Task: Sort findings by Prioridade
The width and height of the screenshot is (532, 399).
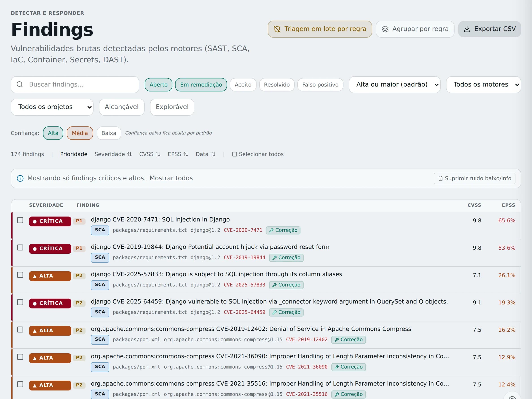Action: tap(74, 154)
